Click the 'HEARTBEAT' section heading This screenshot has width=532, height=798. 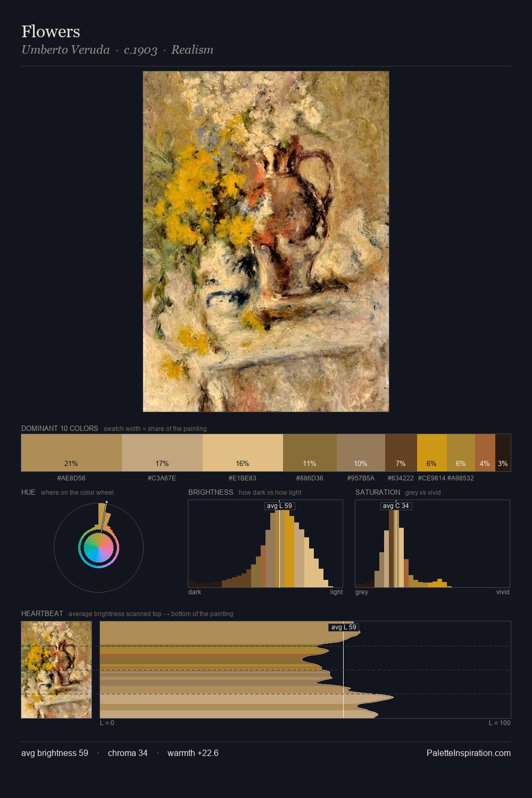click(x=42, y=613)
